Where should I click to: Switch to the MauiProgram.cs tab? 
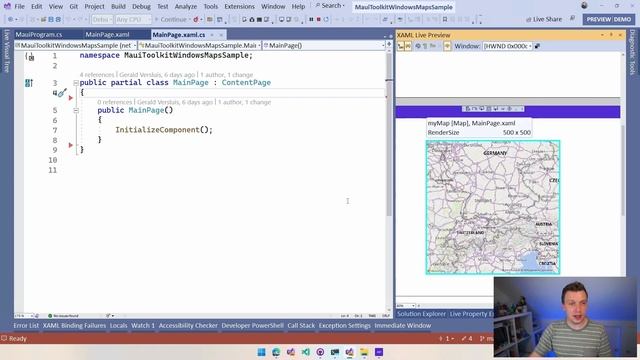(39, 35)
